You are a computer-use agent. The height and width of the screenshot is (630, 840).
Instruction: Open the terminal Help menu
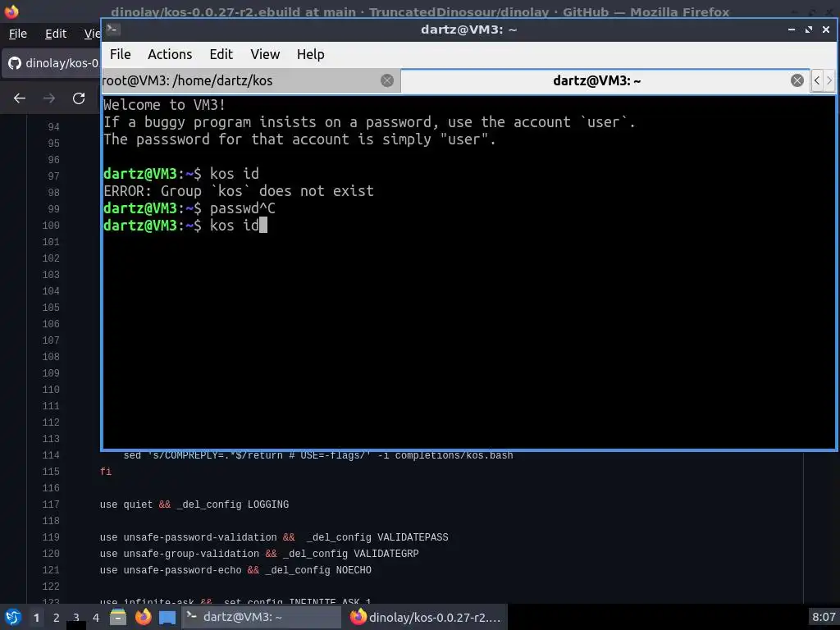[x=311, y=54]
